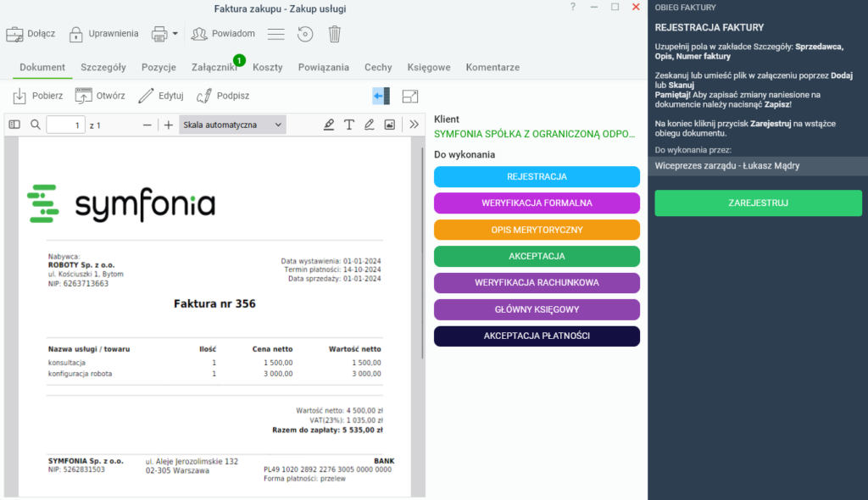Select the add image tool
The image size is (868, 500).
coord(390,125)
